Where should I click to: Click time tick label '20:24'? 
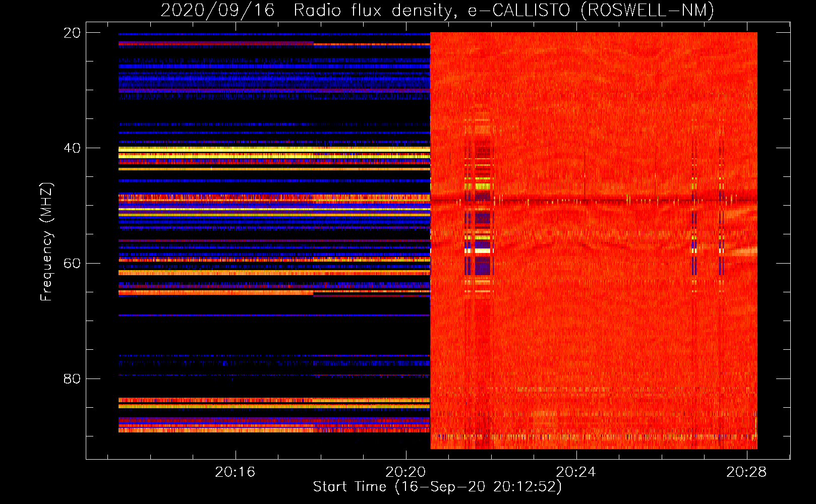tap(576, 472)
